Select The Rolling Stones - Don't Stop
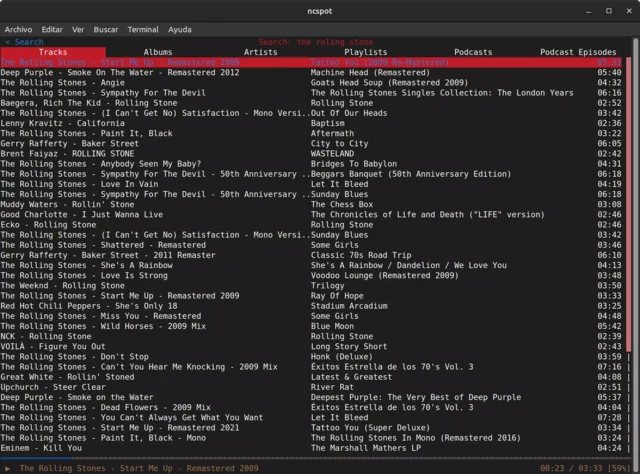The height and width of the screenshot is (474, 640). pos(311,357)
